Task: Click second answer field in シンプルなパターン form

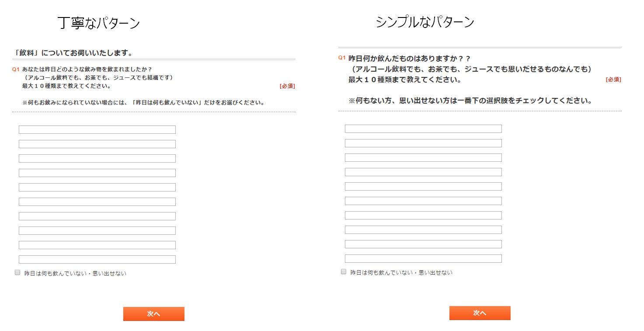Action: pyautogui.click(x=423, y=143)
